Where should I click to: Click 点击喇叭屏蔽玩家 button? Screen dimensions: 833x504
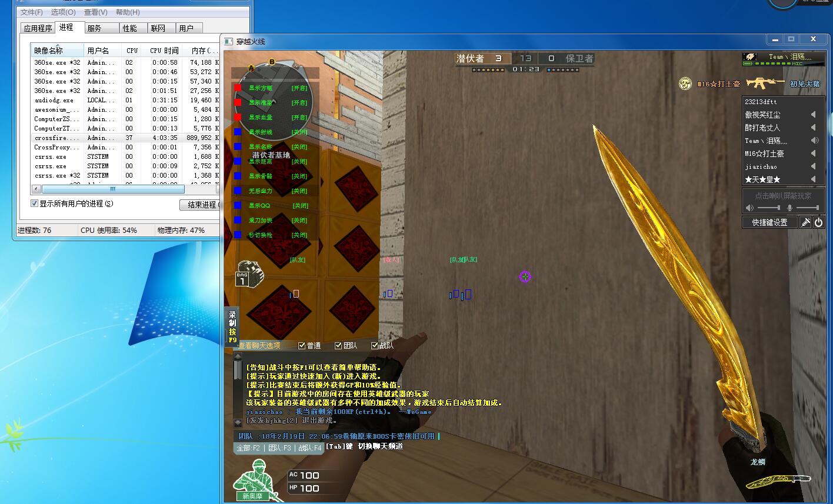(x=783, y=196)
